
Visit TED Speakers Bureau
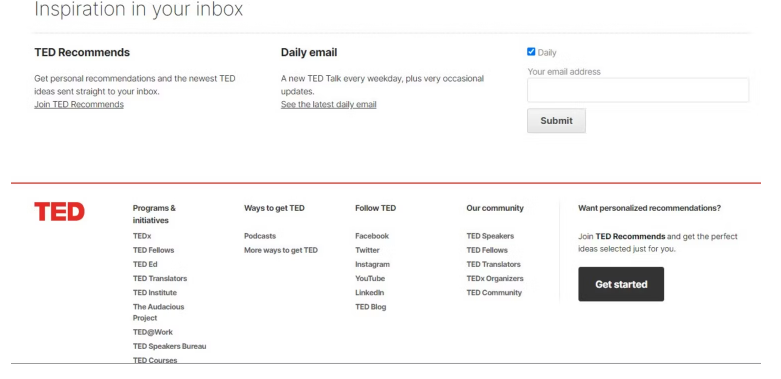coord(169,346)
